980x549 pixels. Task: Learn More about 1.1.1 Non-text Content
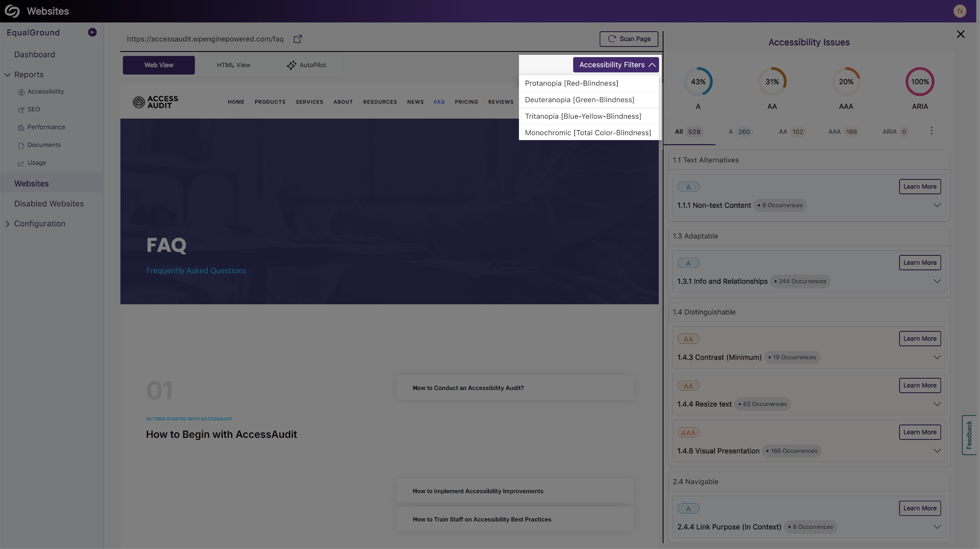[x=920, y=186]
